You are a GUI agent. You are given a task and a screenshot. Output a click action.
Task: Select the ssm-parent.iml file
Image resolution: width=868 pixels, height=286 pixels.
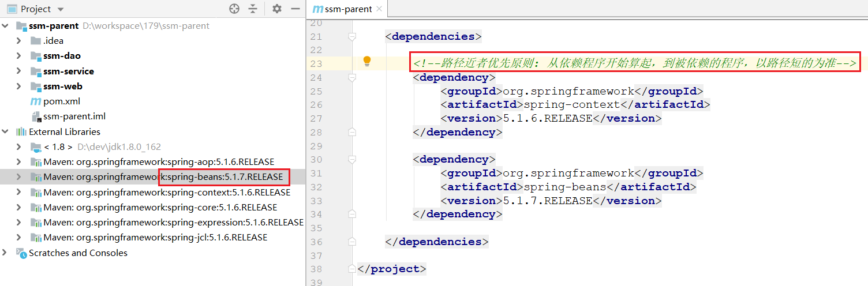(74, 116)
